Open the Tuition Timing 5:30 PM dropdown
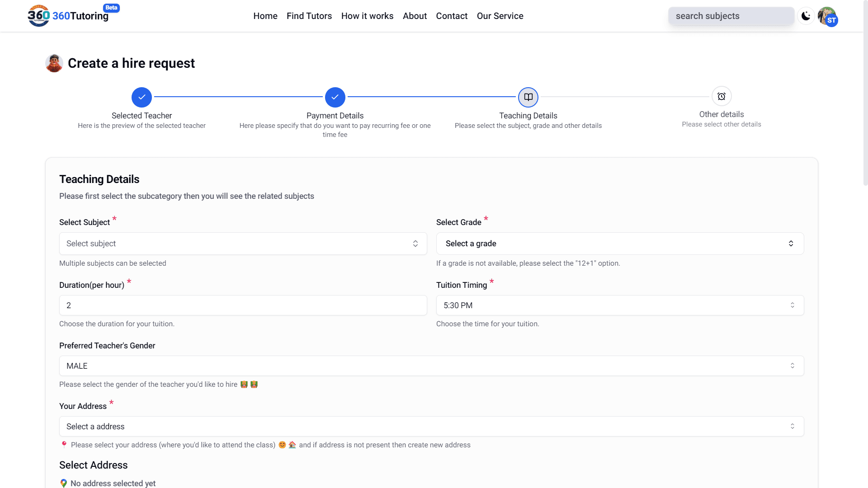This screenshot has height=488, width=868. point(620,305)
